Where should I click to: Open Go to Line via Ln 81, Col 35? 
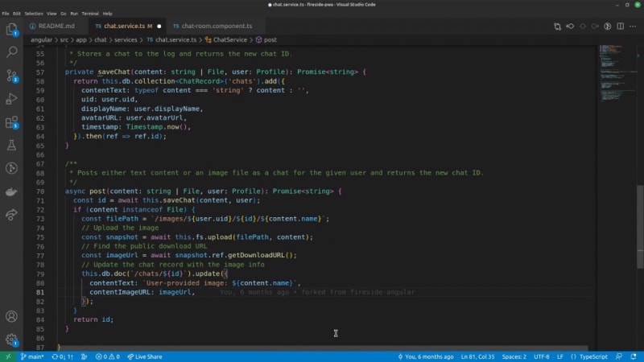[477, 356]
